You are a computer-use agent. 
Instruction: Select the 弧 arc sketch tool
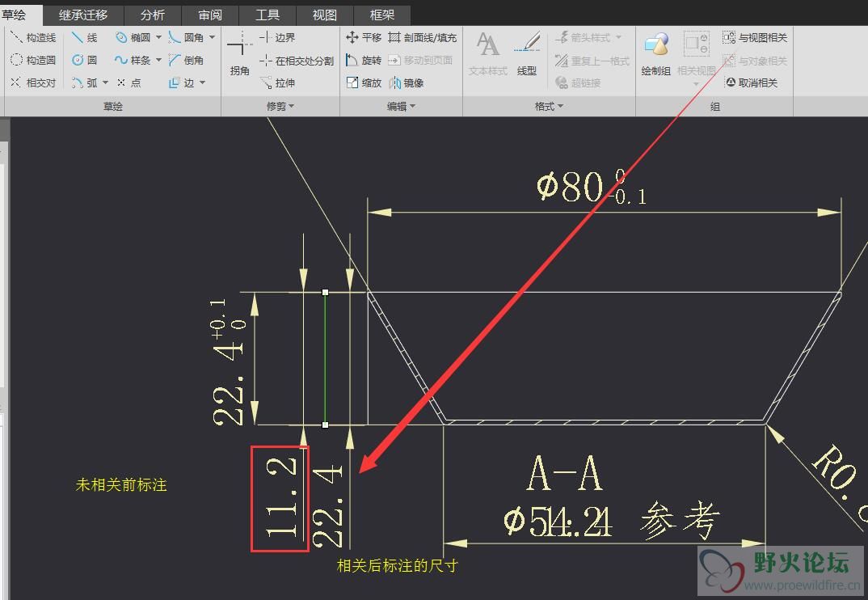85,82
